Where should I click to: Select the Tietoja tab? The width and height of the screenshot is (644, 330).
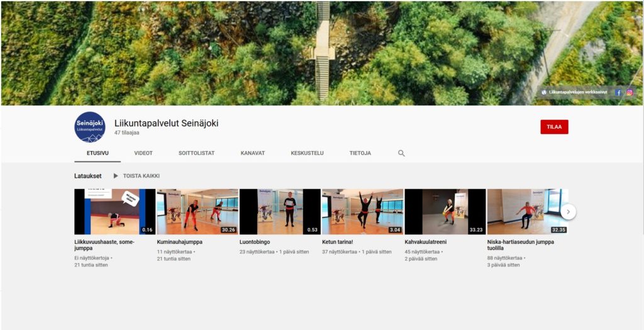360,153
